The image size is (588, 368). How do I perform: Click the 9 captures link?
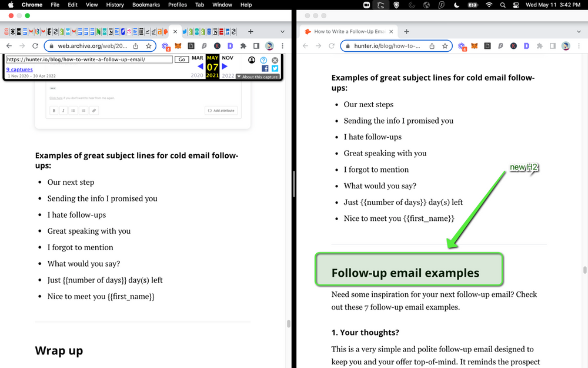19,69
